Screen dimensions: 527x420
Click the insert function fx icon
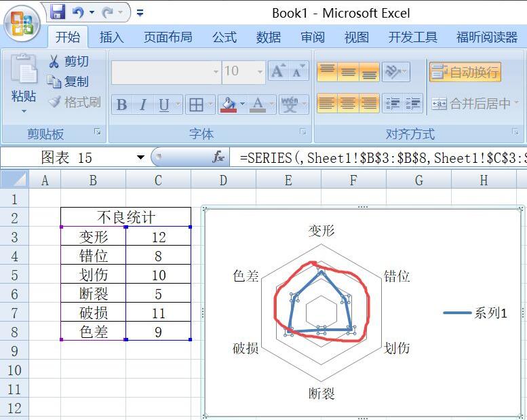click(218, 157)
